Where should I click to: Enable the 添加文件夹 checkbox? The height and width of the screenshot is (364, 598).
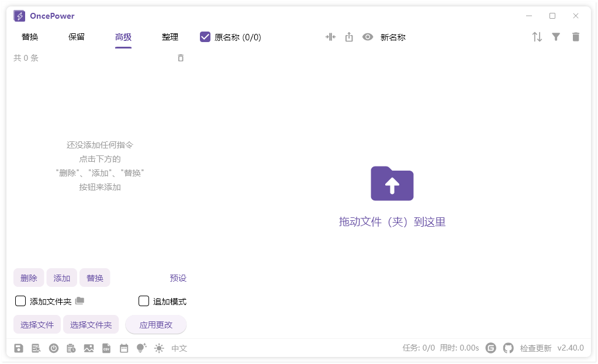[20, 301]
